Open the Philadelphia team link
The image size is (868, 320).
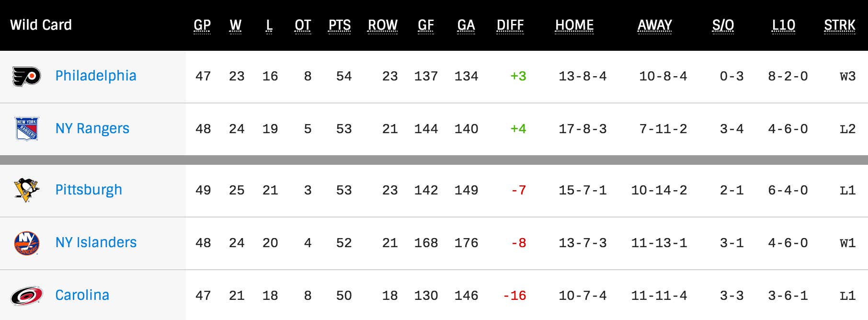coord(96,76)
